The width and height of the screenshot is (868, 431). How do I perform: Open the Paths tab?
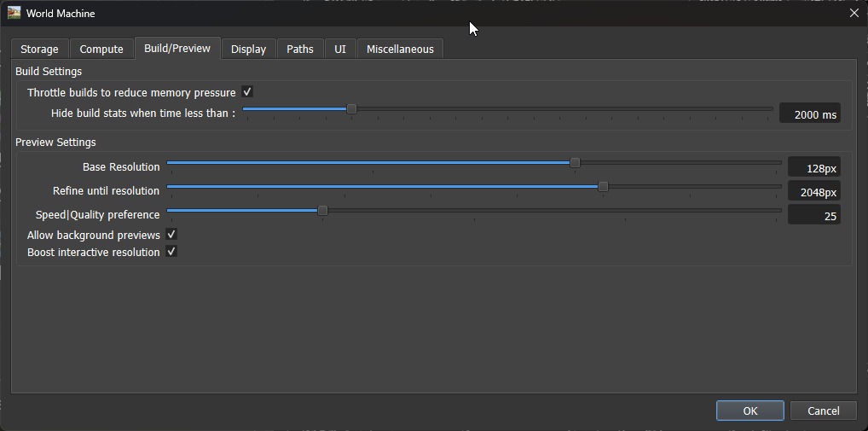(x=299, y=50)
